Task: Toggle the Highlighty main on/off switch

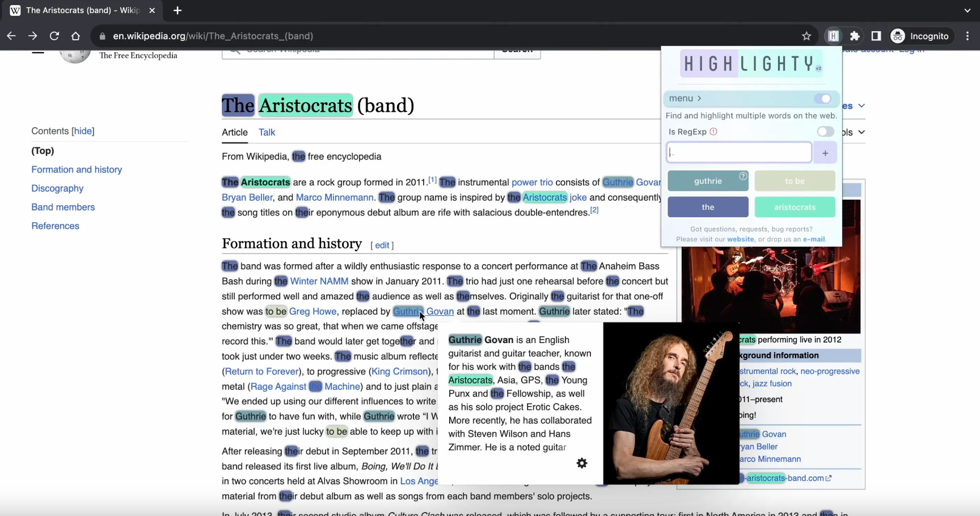Action: [x=823, y=99]
